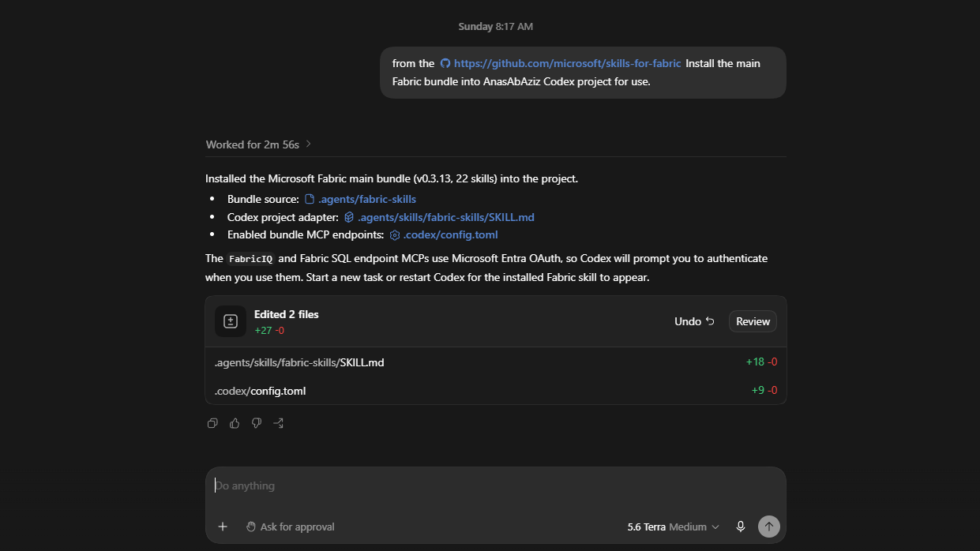
Task: Click the edited files diff icon
Action: click(x=231, y=321)
